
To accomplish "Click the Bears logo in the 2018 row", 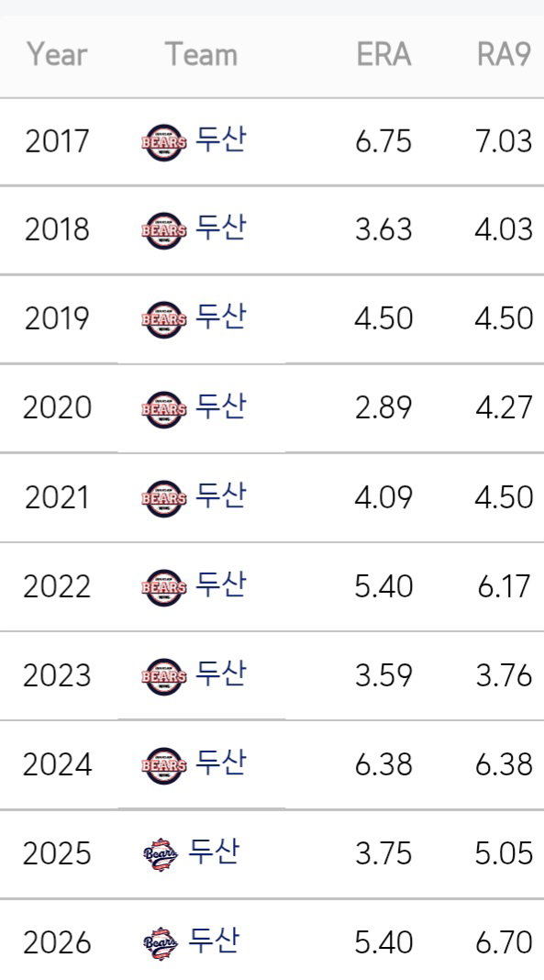I will (163, 230).
